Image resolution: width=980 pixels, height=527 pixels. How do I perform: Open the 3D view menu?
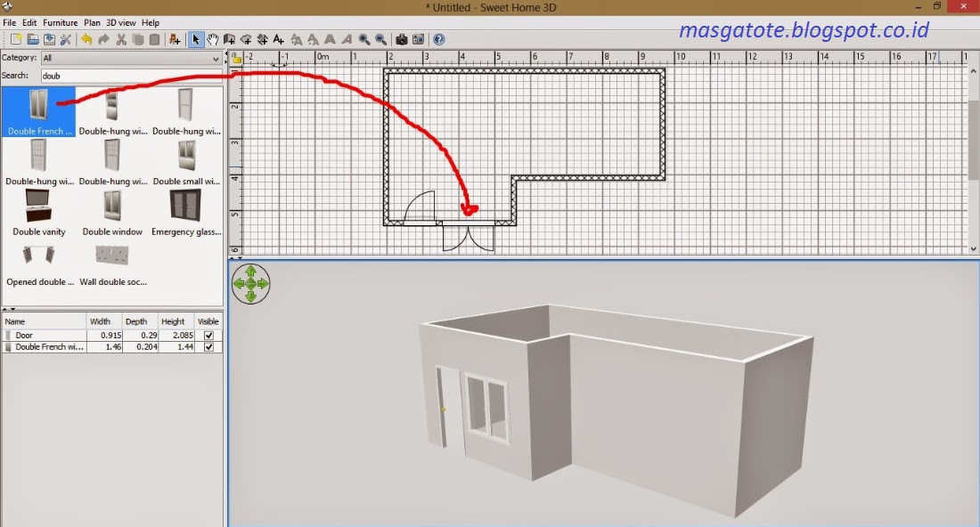click(121, 22)
